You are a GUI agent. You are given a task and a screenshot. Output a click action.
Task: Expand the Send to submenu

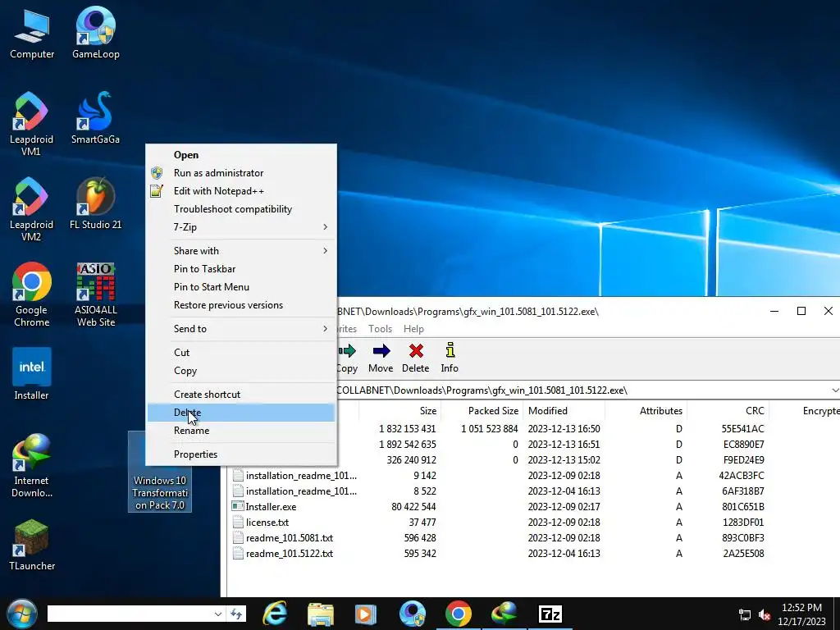[241, 329]
